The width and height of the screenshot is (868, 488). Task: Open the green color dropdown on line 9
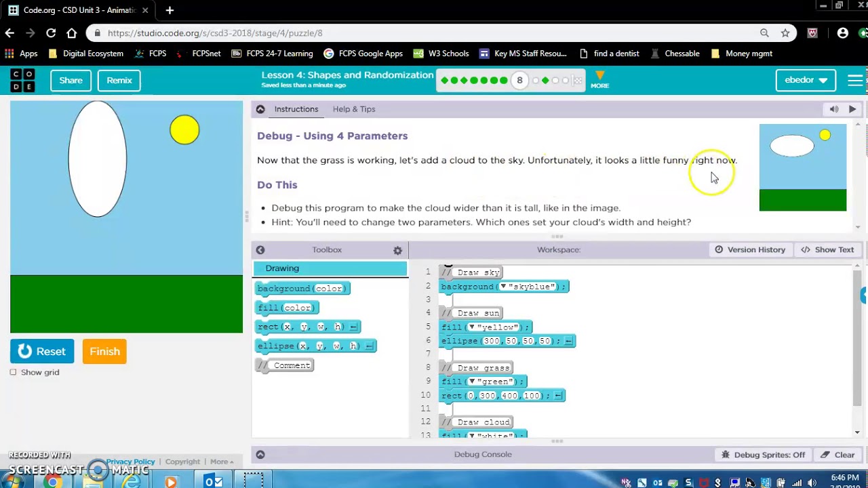coord(471,382)
